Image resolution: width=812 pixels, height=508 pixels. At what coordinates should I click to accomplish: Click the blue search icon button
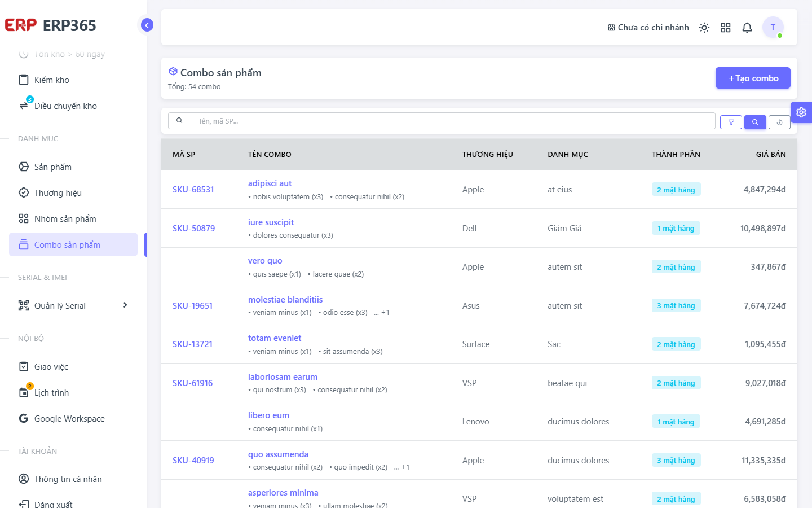coord(755,122)
